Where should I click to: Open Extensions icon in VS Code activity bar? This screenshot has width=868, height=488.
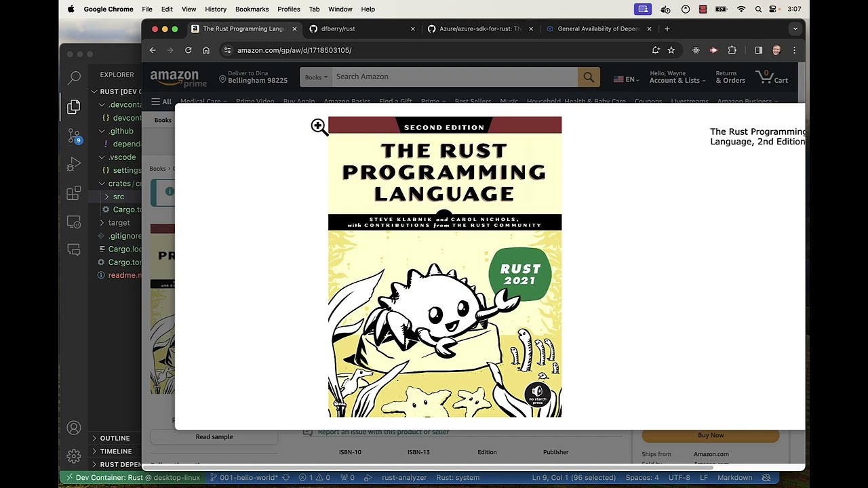tap(74, 193)
